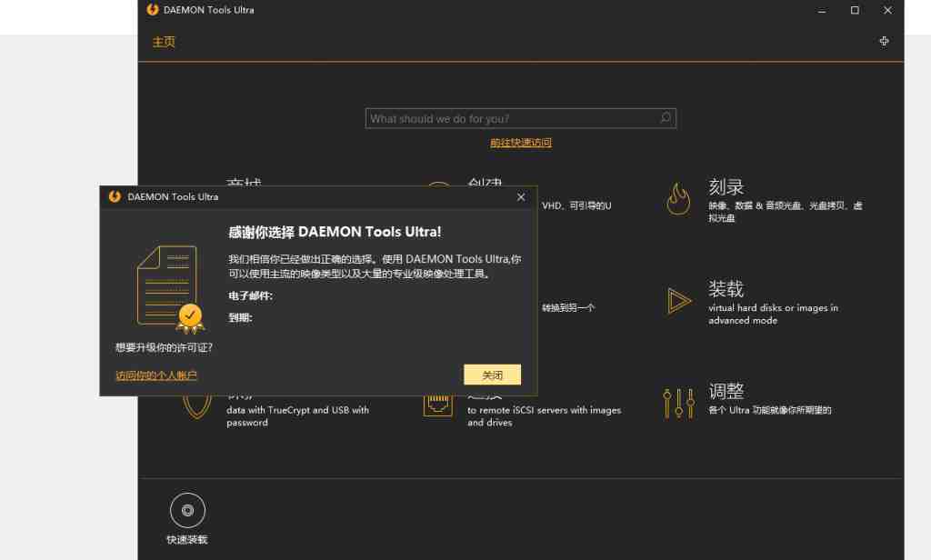
Task: Open 调整 via the sliders icon
Action: (x=678, y=401)
